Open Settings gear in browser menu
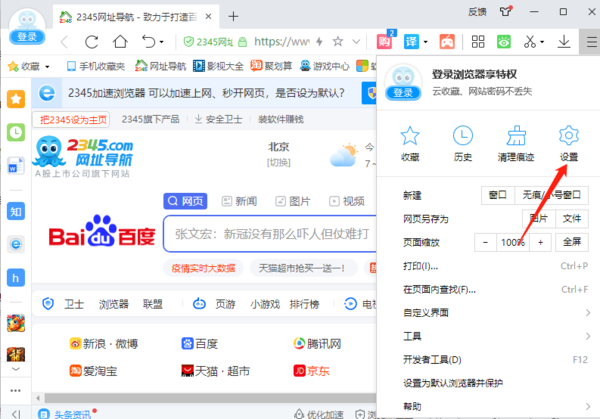This screenshot has height=419, width=600. 568,141
